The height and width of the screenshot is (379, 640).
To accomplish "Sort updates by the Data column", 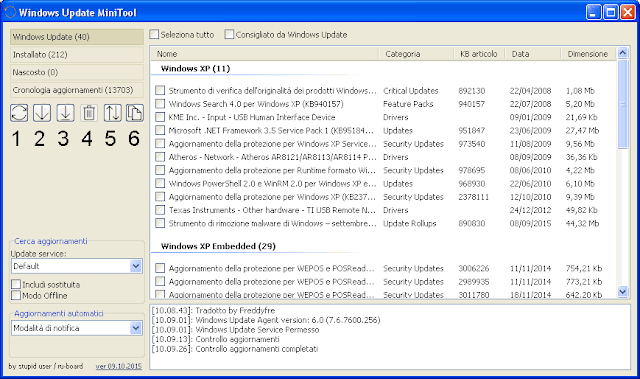I will coord(533,54).
